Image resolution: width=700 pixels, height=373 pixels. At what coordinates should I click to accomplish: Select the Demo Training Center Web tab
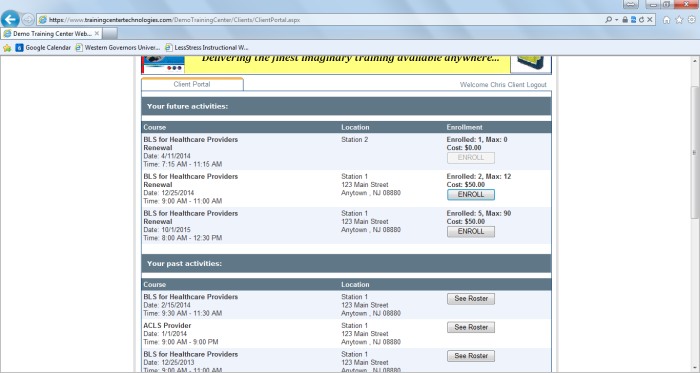coord(51,33)
